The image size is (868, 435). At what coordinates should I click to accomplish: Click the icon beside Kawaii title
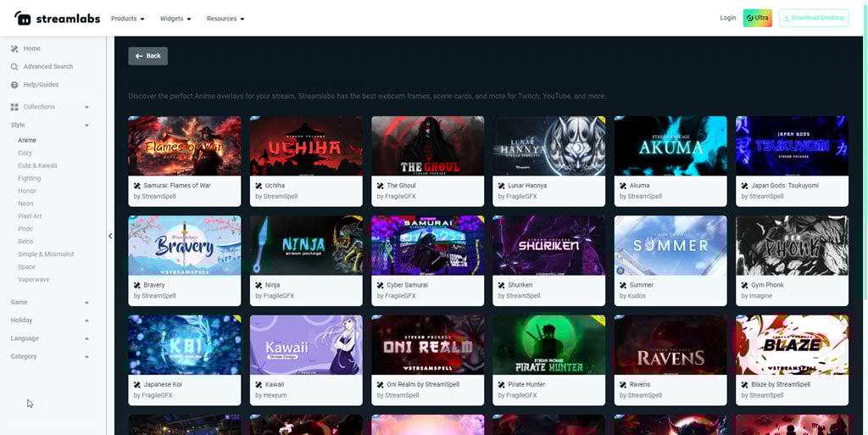[259, 385]
